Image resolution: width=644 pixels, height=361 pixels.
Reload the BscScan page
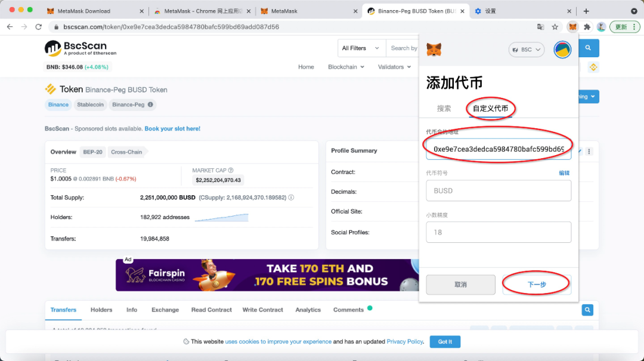tap(39, 27)
